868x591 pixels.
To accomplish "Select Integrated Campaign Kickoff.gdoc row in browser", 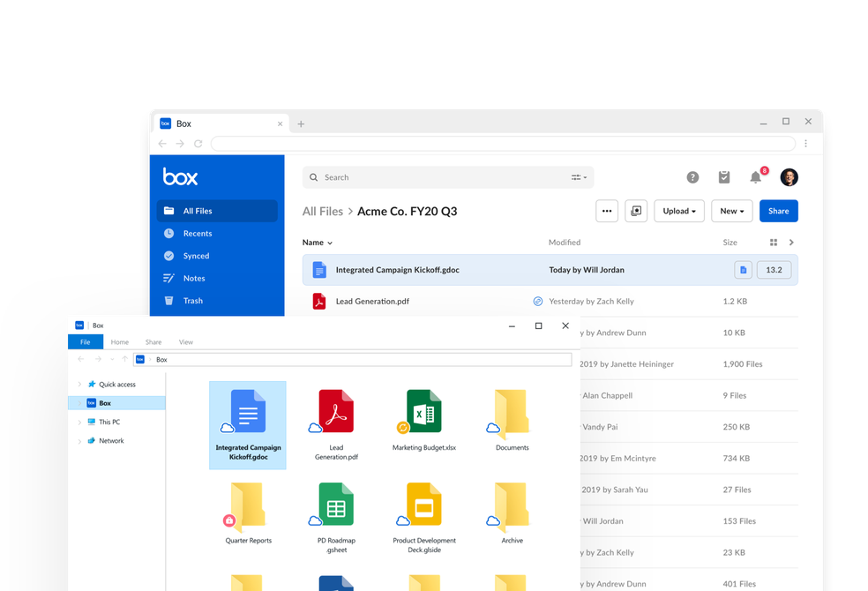I will pos(550,270).
